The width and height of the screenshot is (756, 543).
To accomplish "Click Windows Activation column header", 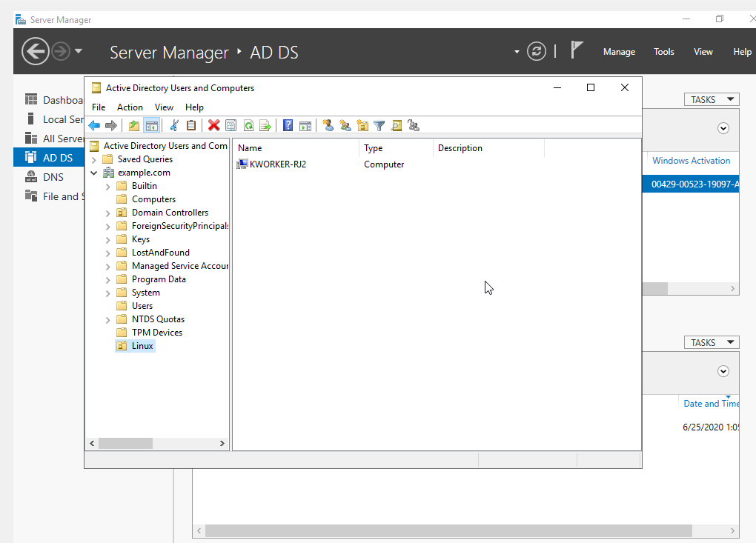I will pos(691,161).
